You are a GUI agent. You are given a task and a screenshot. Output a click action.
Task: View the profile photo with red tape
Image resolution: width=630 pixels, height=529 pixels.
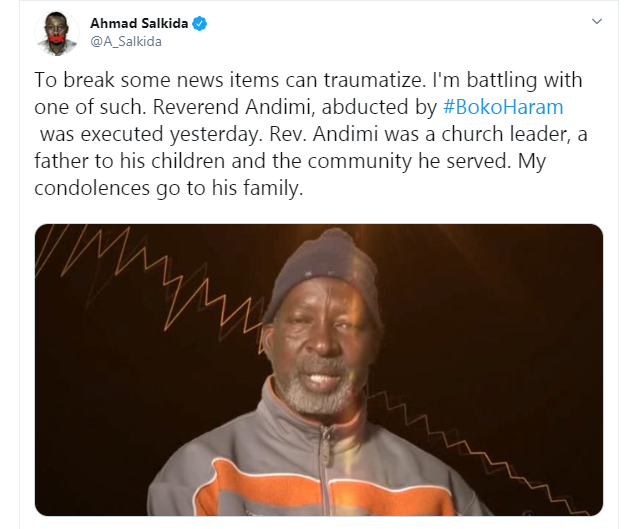(57, 33)
